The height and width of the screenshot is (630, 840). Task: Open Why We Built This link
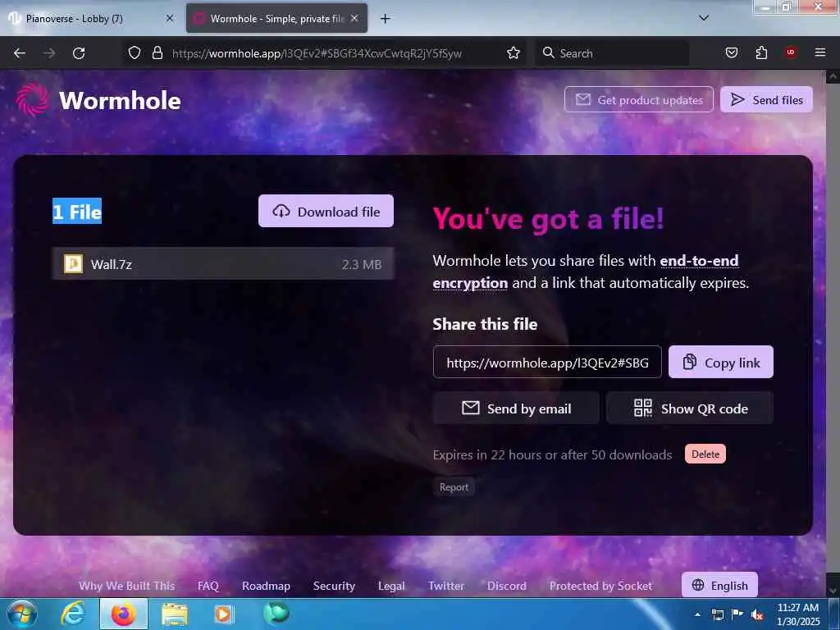[127, 586]
